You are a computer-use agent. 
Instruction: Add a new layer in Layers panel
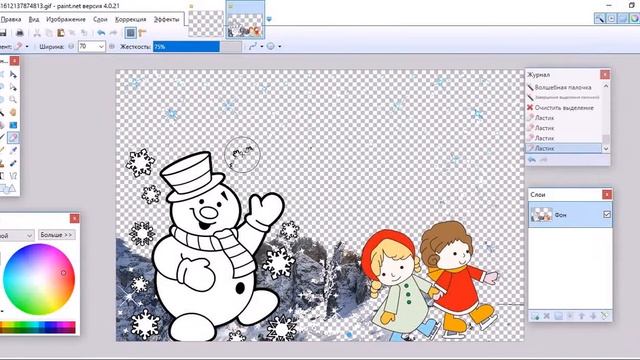[535, 316]
